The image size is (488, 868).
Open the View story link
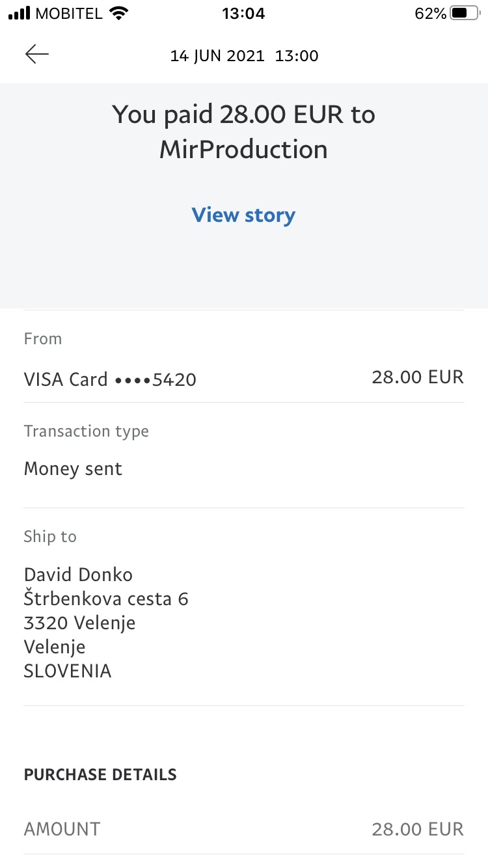coord(243,215)
